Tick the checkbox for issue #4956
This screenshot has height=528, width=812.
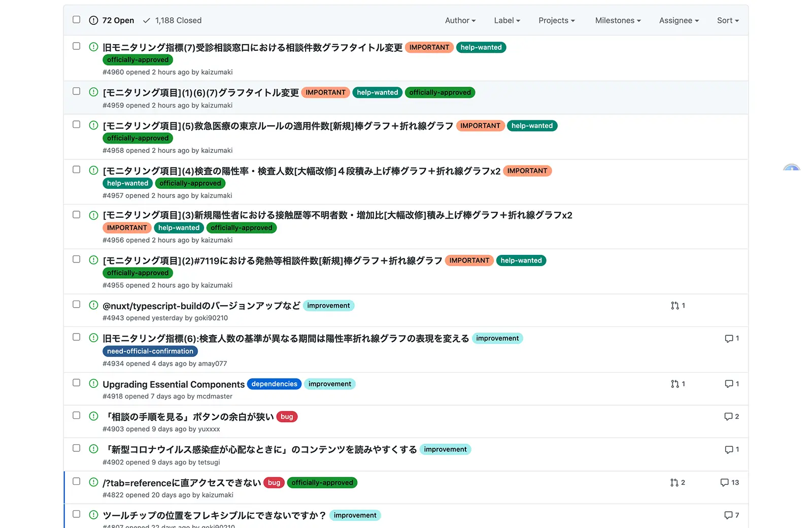(x=76, y=215)
